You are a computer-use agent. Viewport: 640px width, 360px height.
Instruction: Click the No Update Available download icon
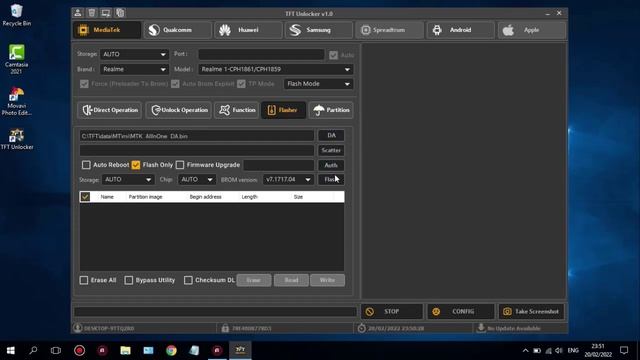pyautogui.click(x=481, y=328)
